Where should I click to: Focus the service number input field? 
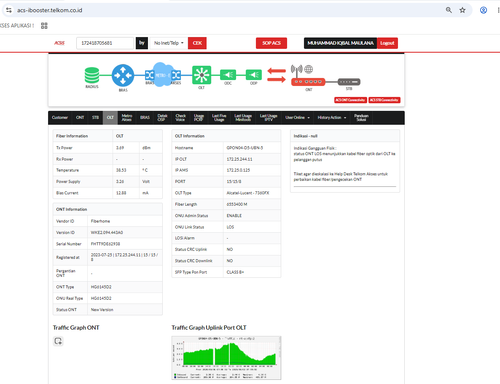[105, 43]
